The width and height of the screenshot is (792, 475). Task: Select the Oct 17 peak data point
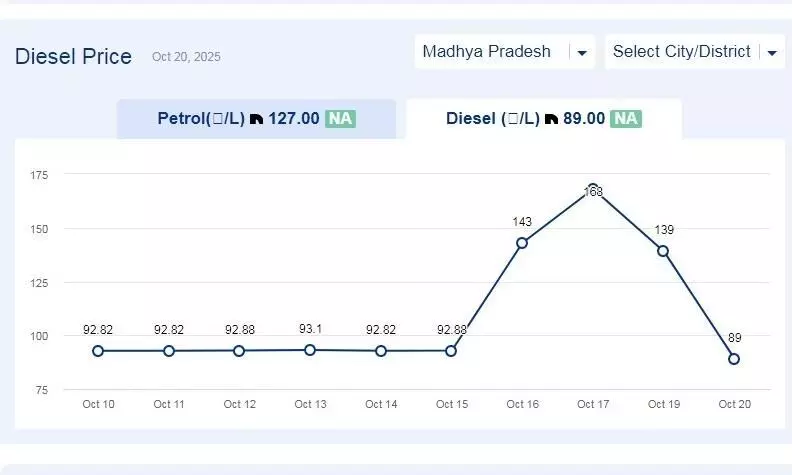[x=593, y=189]
